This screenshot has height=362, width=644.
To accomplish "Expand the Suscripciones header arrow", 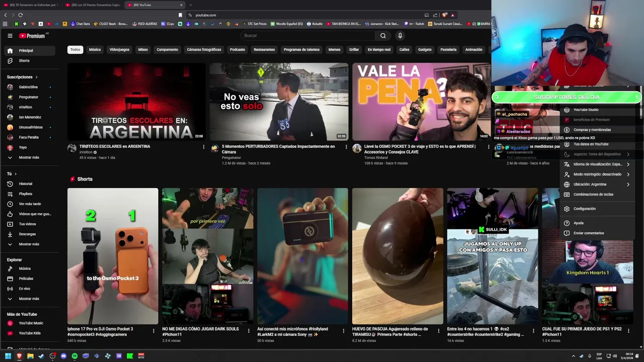I will pyautogui.click(x=36, y=77).
